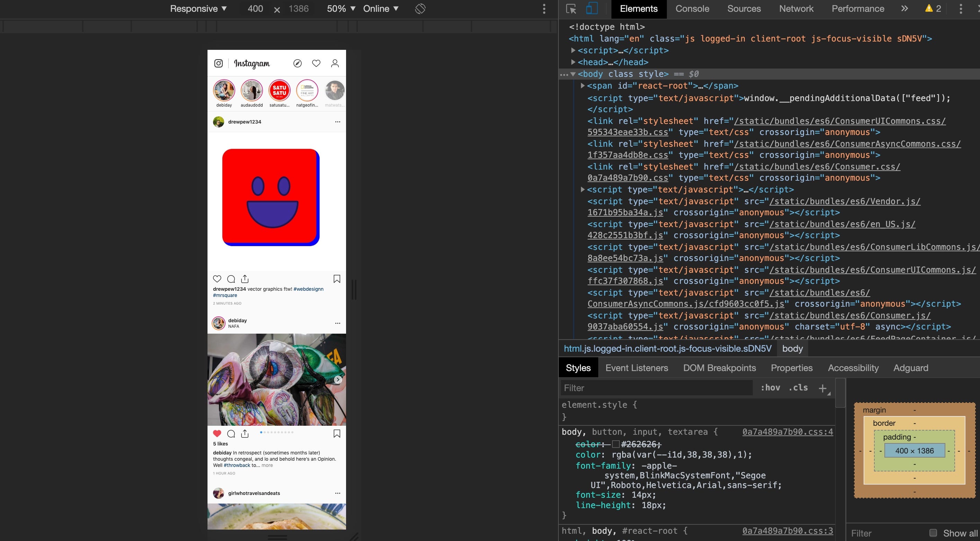Click the warnings count indicator
This screenshot has height=541, width=980.
point(933,8)
